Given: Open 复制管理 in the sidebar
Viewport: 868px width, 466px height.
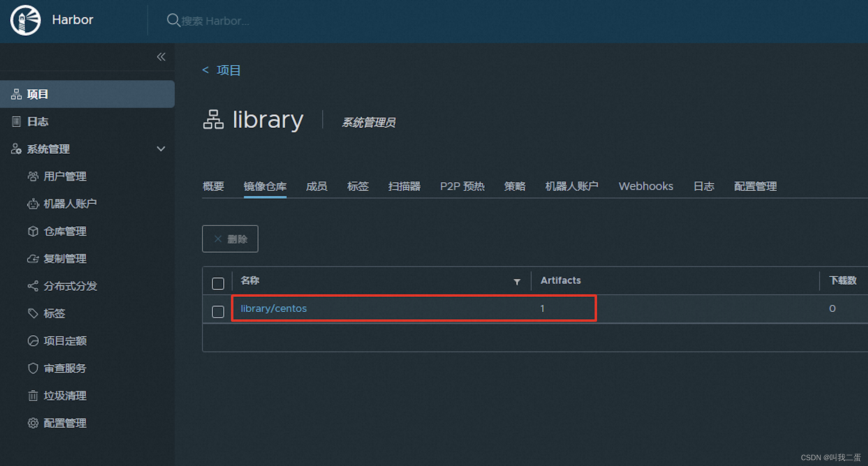Looking at the screenshot, I should (x=65, y=259).
